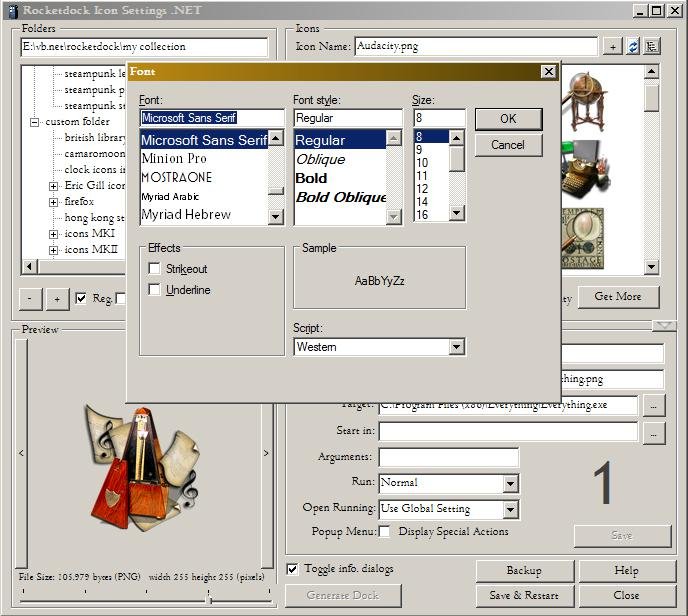Click the Font style input field
Screen dimensions: 688x616
coord(348,118)
